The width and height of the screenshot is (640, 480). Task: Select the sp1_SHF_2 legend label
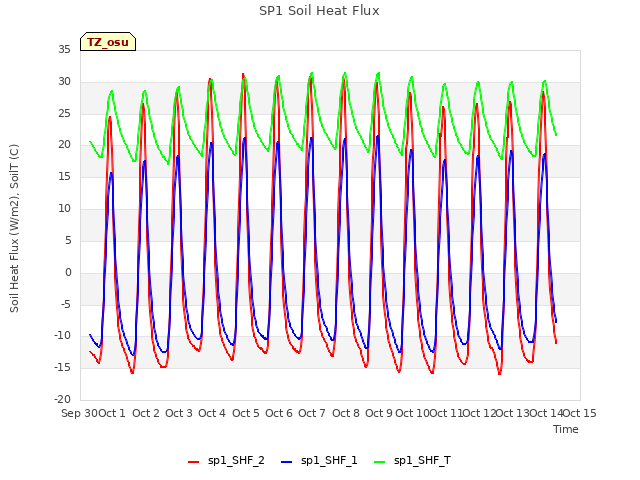236,461
